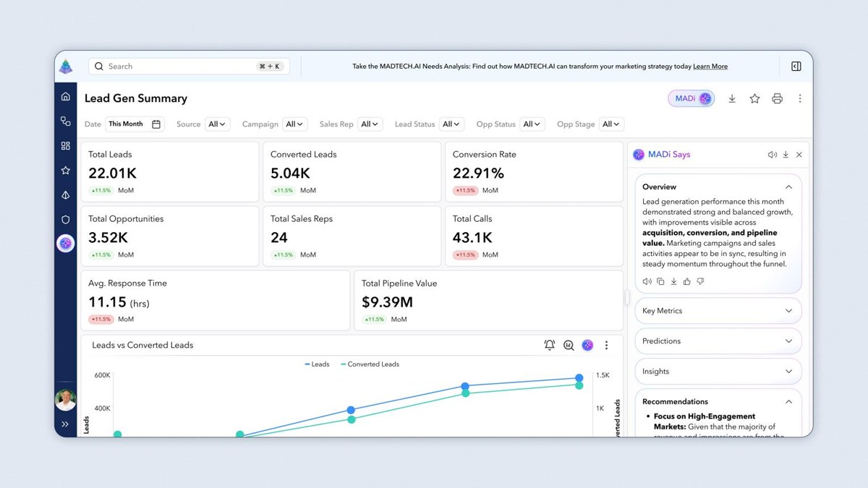Print the dashboard via printer icon
868x488 pixels.
(x=778, y=98)
